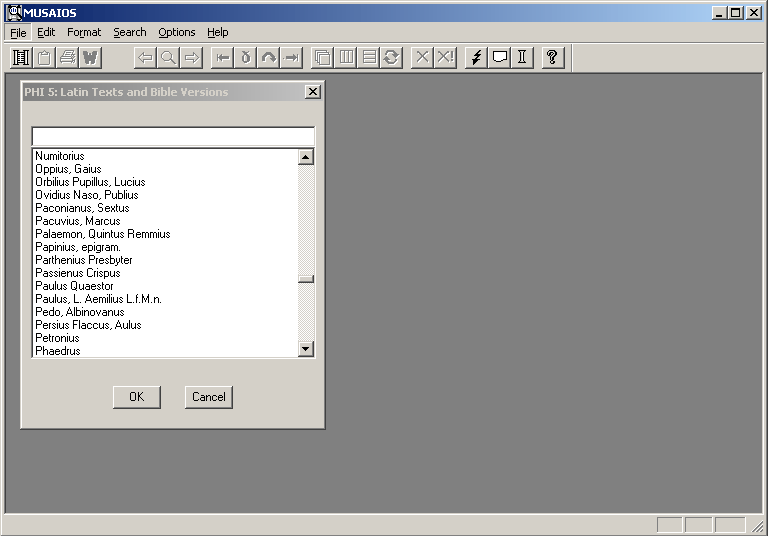
Task: Click the curved arrow toolbar icon
Action: 268,58
